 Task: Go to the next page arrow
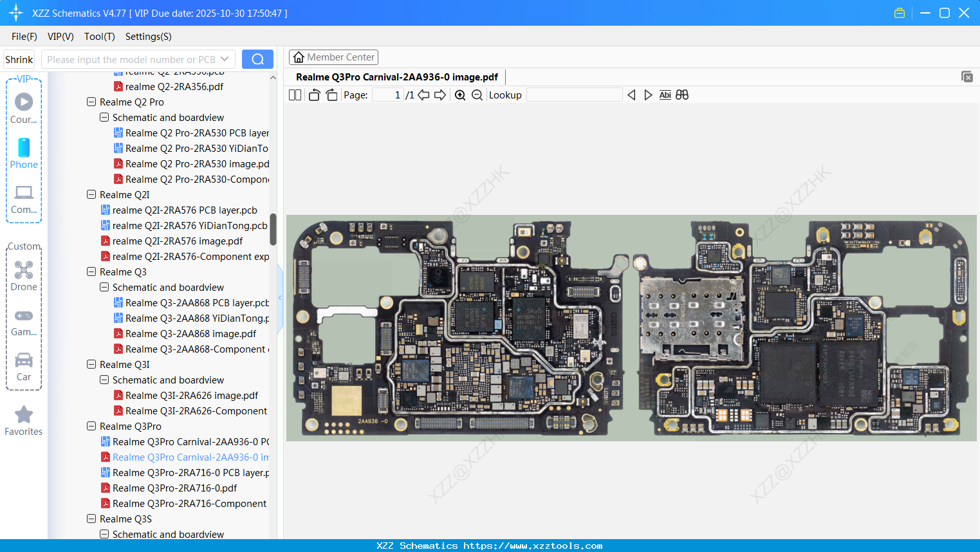tap(440, 95)
